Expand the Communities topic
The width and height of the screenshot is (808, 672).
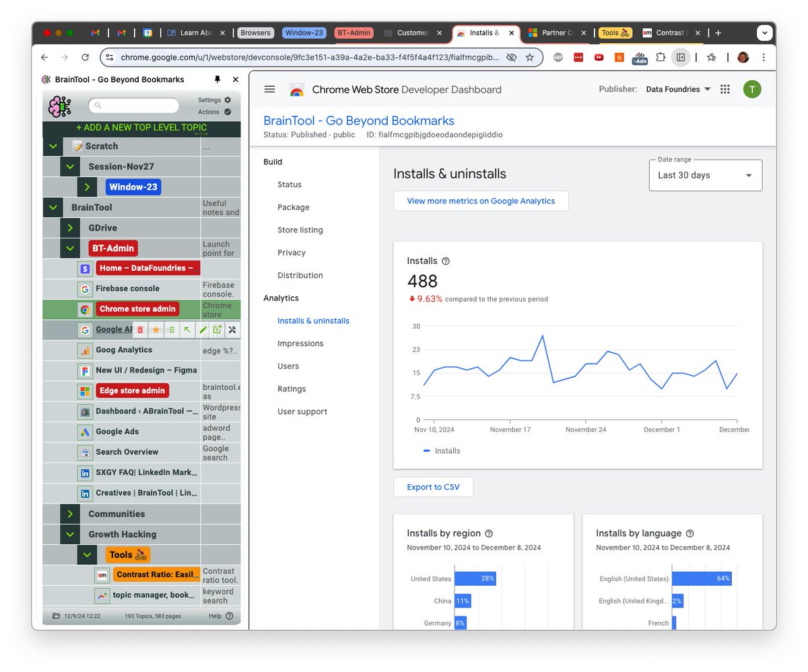coord(69,514)
